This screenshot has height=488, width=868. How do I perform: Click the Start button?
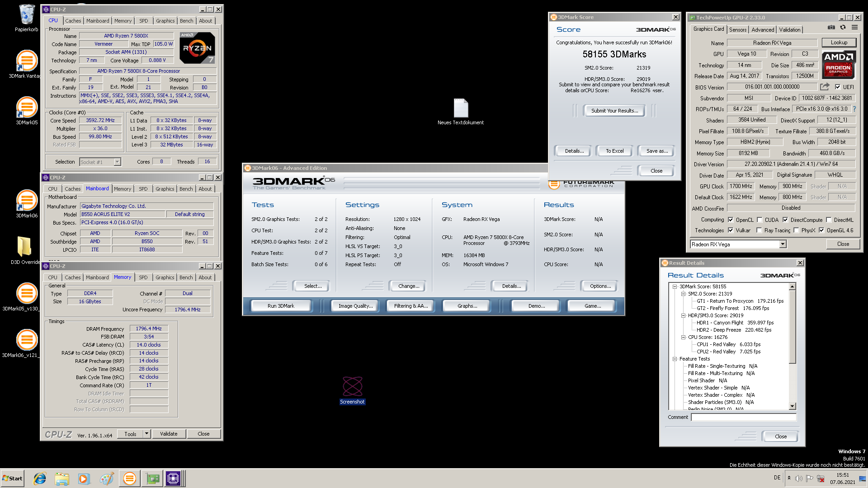(x=12, y=479)
